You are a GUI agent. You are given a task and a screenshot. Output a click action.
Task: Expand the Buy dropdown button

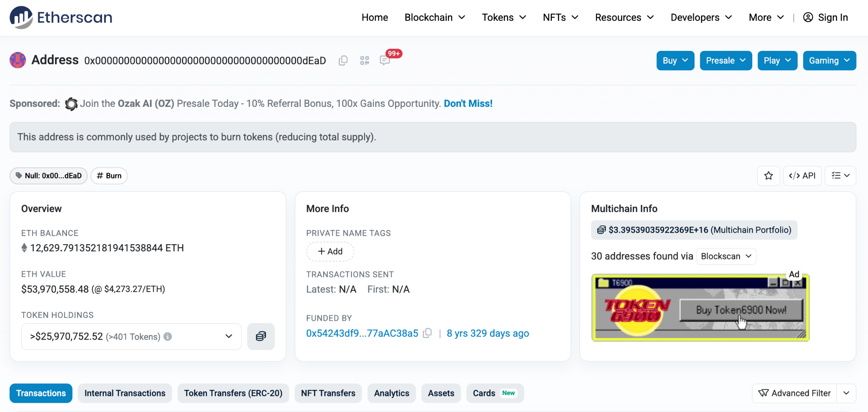[675, 61]
